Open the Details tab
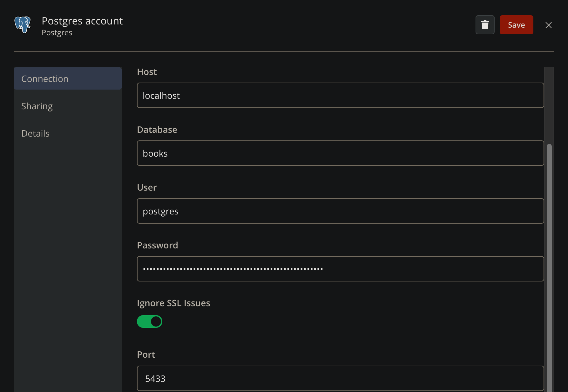 tap(35, 133)
